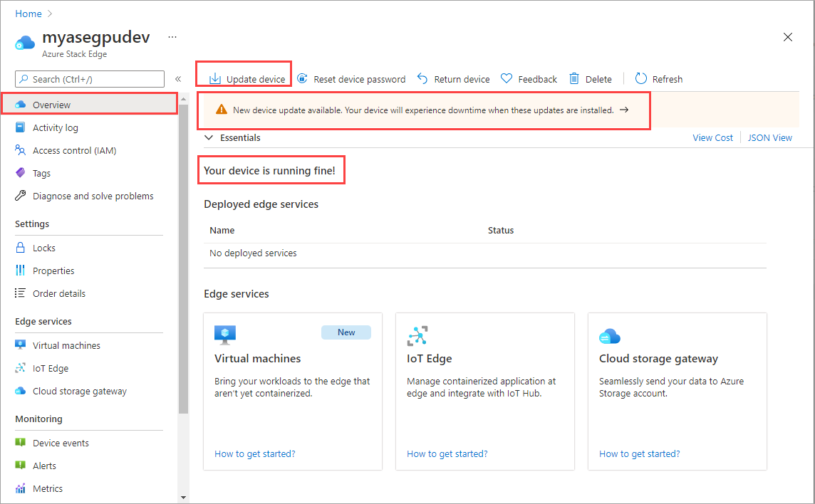Collapse the left navigation pane
The height and width of the screenshot is (504, 815).
178,78
